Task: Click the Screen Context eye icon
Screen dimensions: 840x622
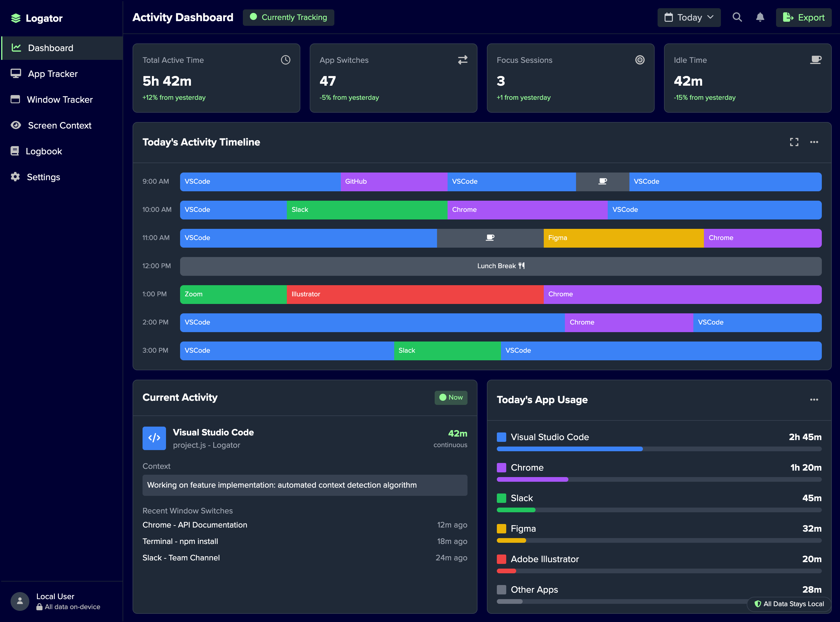Action: click(x=16, y=125)
